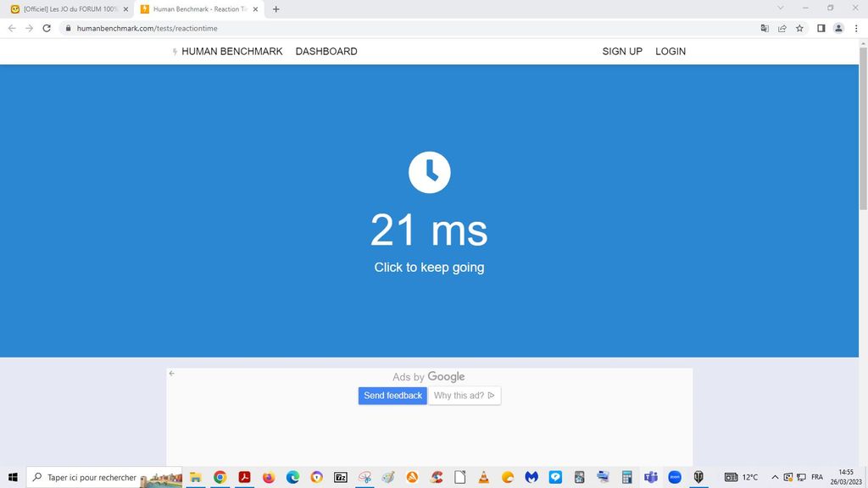The width and height of the screenshot is (868, 488).
Task: Open the taskbar clock showing 14:55
Action: [x=846, y=477]
